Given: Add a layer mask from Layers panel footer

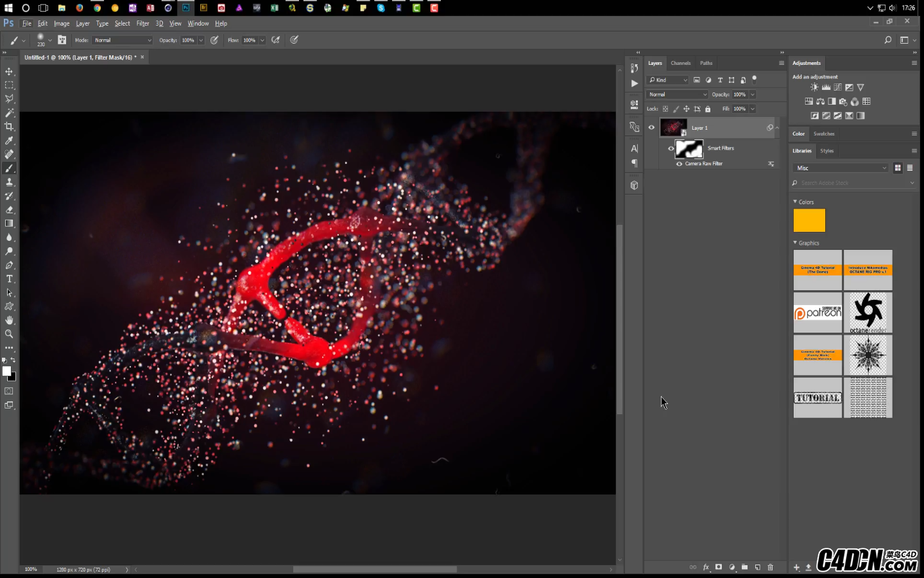Looking at the screenshot, I should [719, 567].
